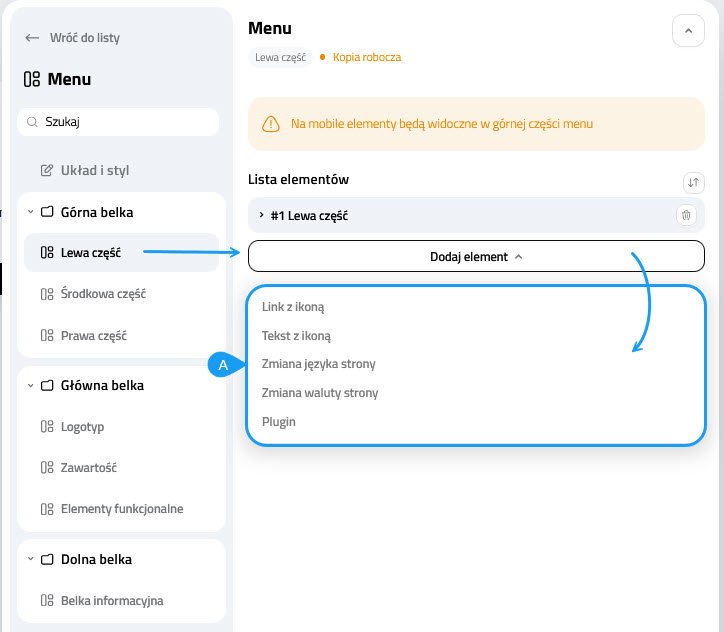Viewport: 724px width, 632px height.
Task: Click the back arrow beside Wróć do listy
Action: click(x=32, y=38)
